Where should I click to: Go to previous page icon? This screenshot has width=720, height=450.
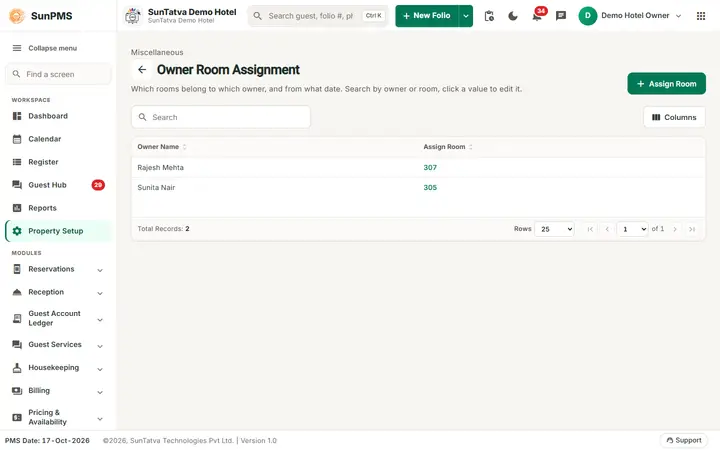[607, 229]
